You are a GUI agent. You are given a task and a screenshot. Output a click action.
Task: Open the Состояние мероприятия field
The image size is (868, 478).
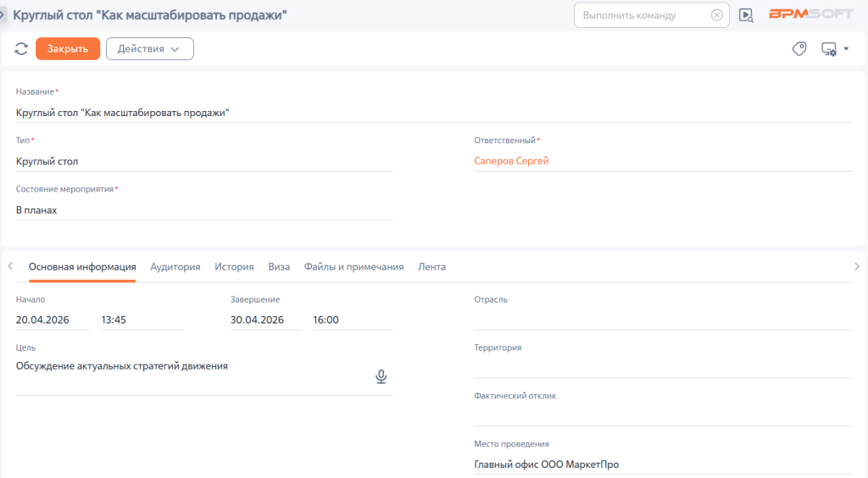pos(204,210)
